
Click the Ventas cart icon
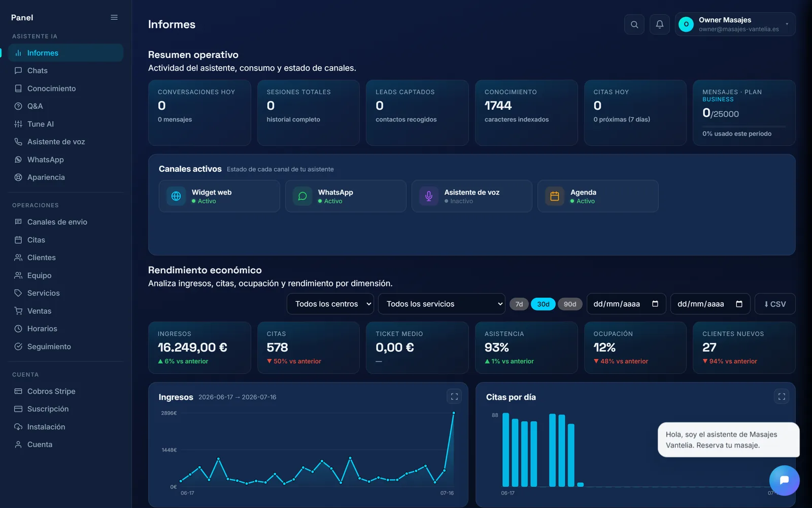click(x=18, y=311)
